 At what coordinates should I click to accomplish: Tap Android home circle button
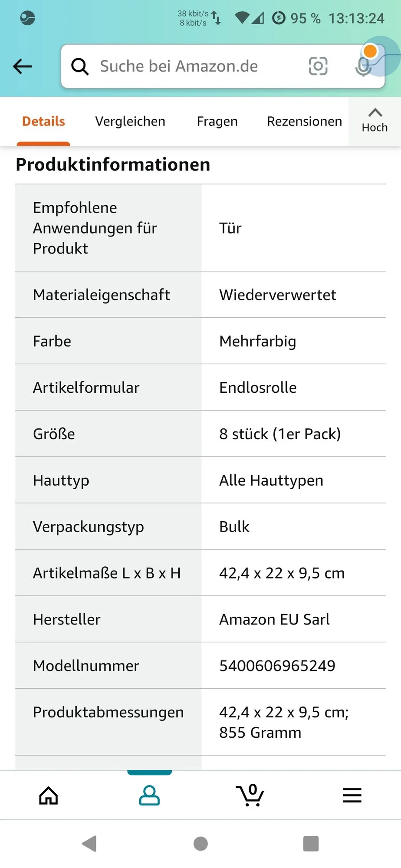click(200, 844)
